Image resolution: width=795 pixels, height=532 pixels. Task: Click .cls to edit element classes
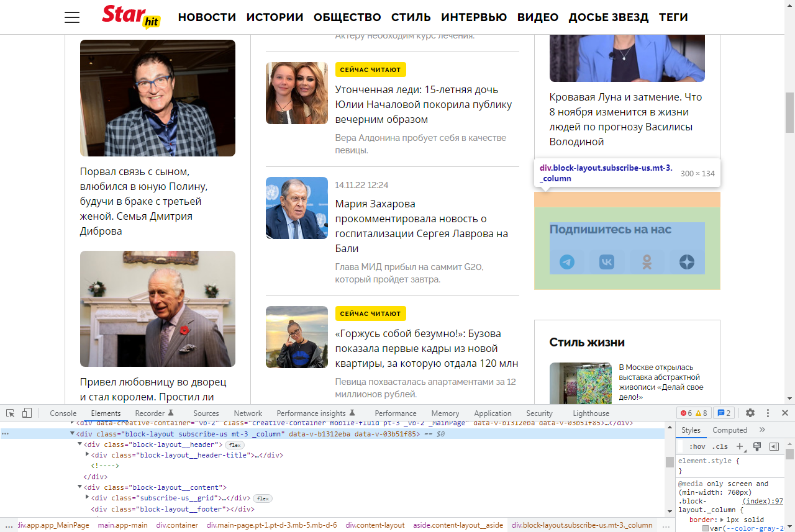click(x=720, y=446)
